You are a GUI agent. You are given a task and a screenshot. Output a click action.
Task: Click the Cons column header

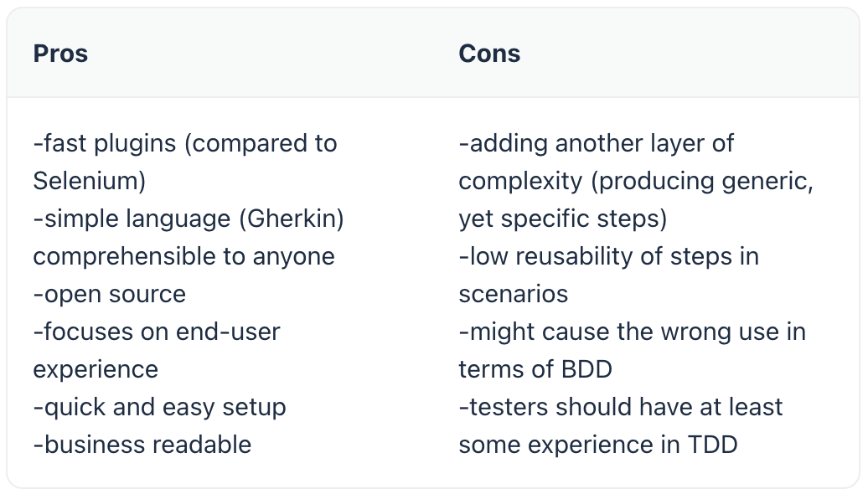click(489, 54)
